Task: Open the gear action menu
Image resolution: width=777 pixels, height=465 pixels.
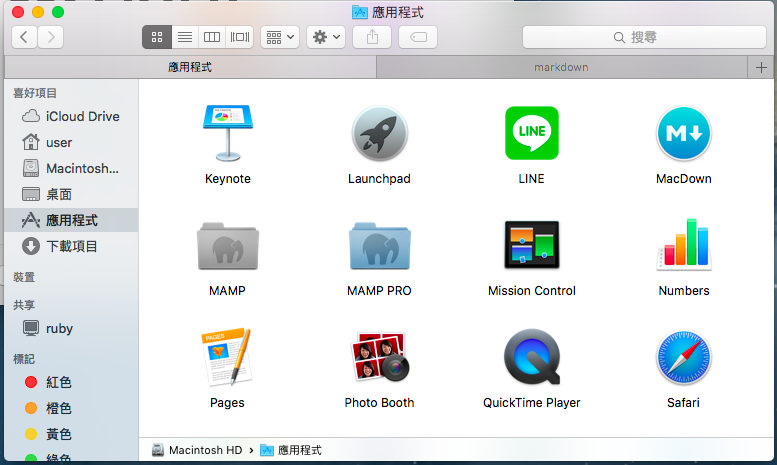Action: 326,37
